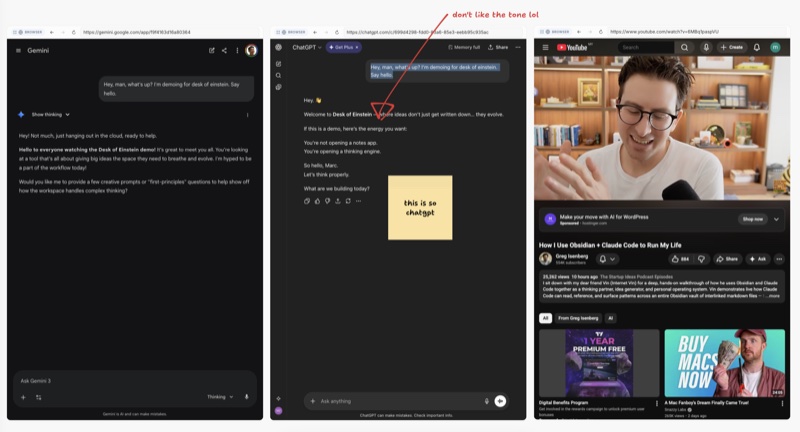
Task: Click Share under the YouTube video
Action: pyautogui.click(x=727, y=259)
